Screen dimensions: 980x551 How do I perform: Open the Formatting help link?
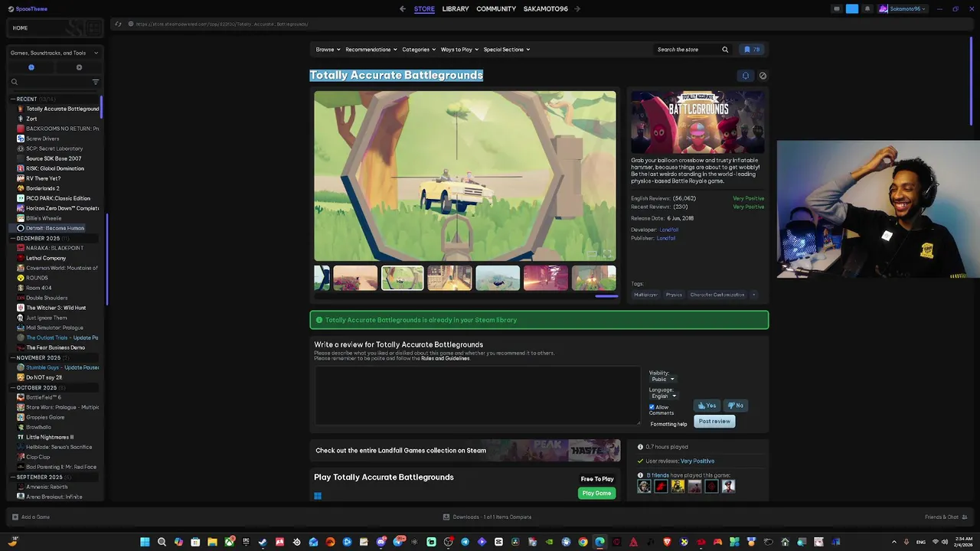tap(669, 424)
